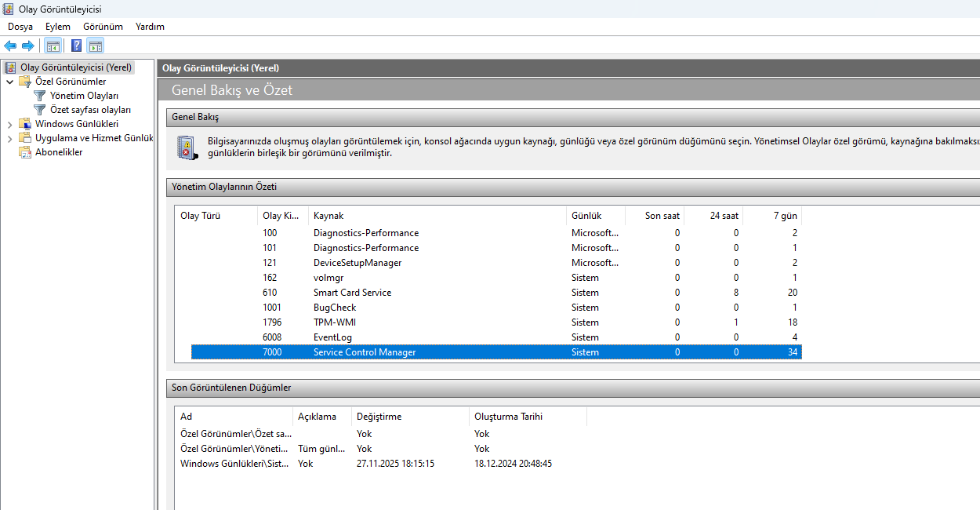Collapse the Özel Görünümler node
The height and width of the screenshot is (510, 980).
point(9,82)
